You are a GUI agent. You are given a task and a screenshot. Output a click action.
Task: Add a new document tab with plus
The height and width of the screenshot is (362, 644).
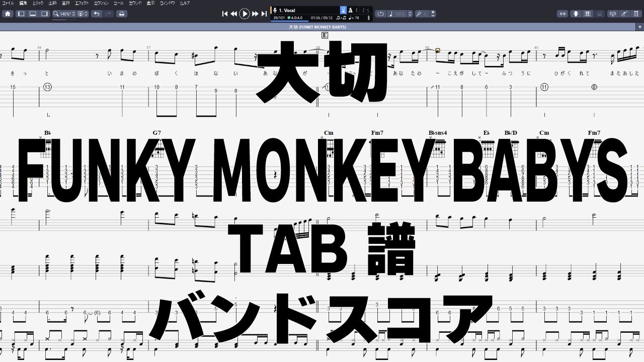point(639,26)
